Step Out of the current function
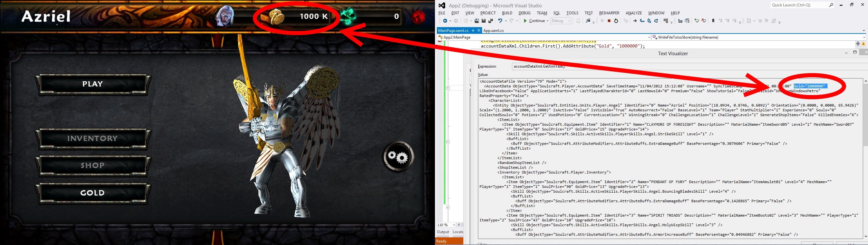Image resolution: width=868 pixels, height=245 pixels. (x=657, y=21)
